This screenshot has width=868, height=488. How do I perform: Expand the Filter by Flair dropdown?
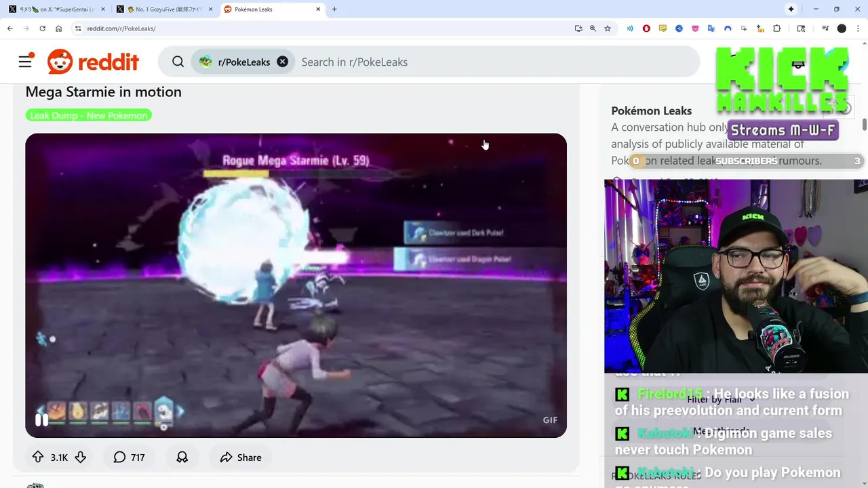[x=721, y=399]
